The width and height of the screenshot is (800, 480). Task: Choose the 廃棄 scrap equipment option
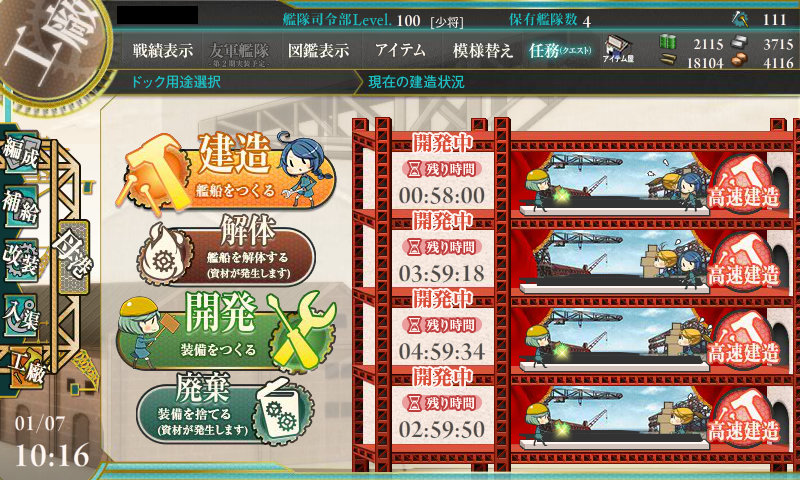(x=226, y=408)
